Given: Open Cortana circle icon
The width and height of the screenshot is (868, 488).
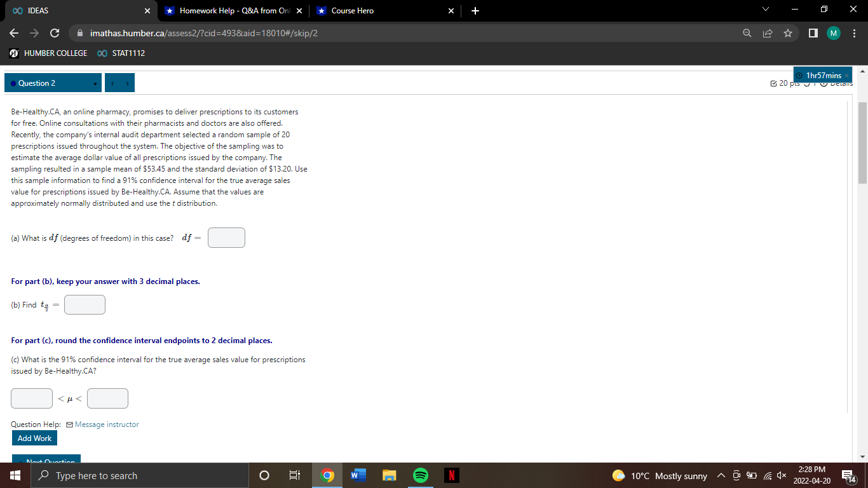Looking at the screenshot, I should pyautogui.click(x=264, y=475).
